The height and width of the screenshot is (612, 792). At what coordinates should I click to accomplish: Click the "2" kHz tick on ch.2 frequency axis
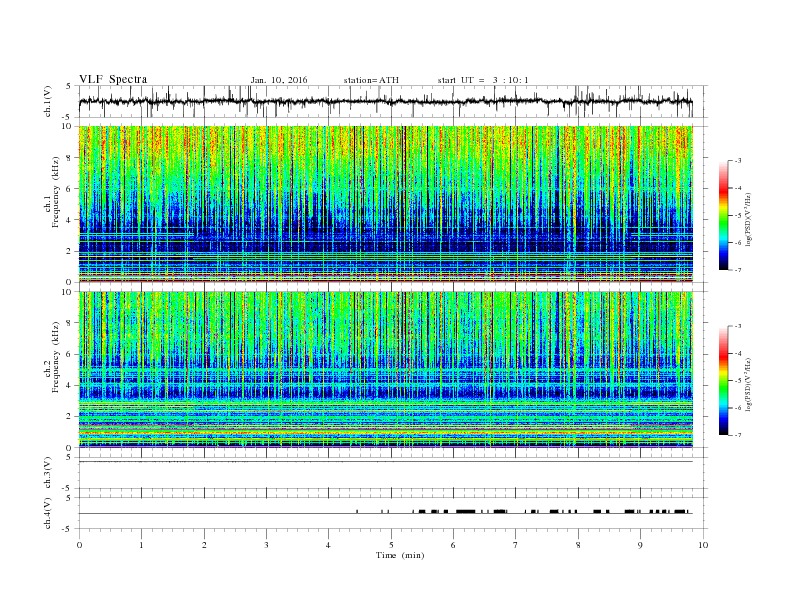[x=70, y=417]
